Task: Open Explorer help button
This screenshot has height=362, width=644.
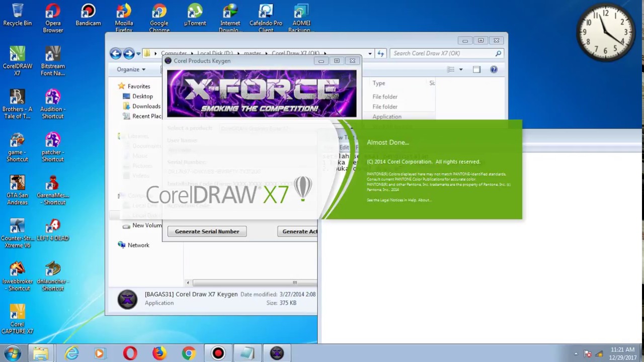Action: click(494, 69)
